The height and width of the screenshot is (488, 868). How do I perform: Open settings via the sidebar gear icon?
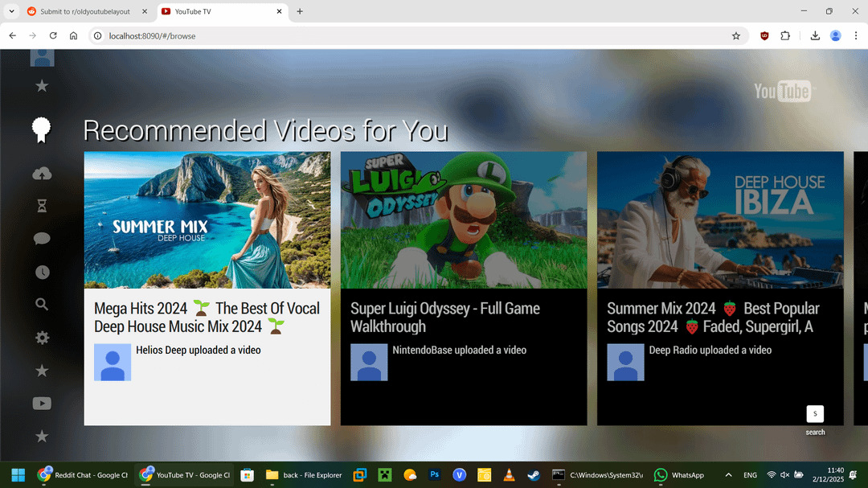[42, 338]
